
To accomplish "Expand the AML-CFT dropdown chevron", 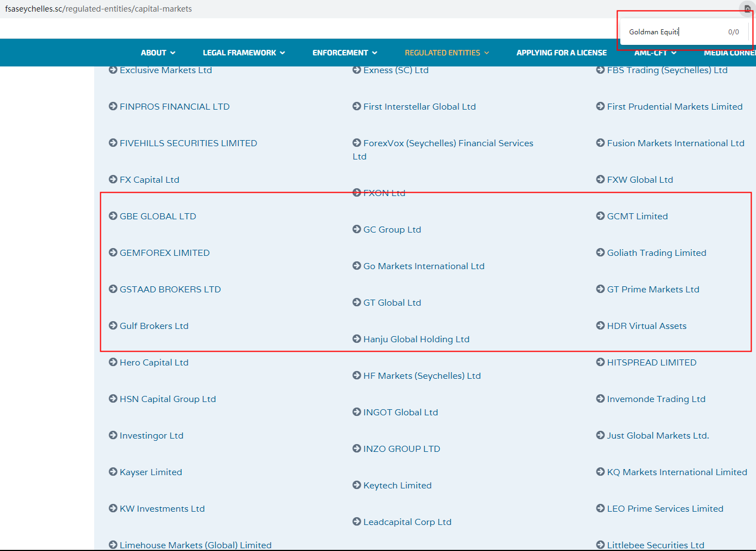I will point(673,53).
